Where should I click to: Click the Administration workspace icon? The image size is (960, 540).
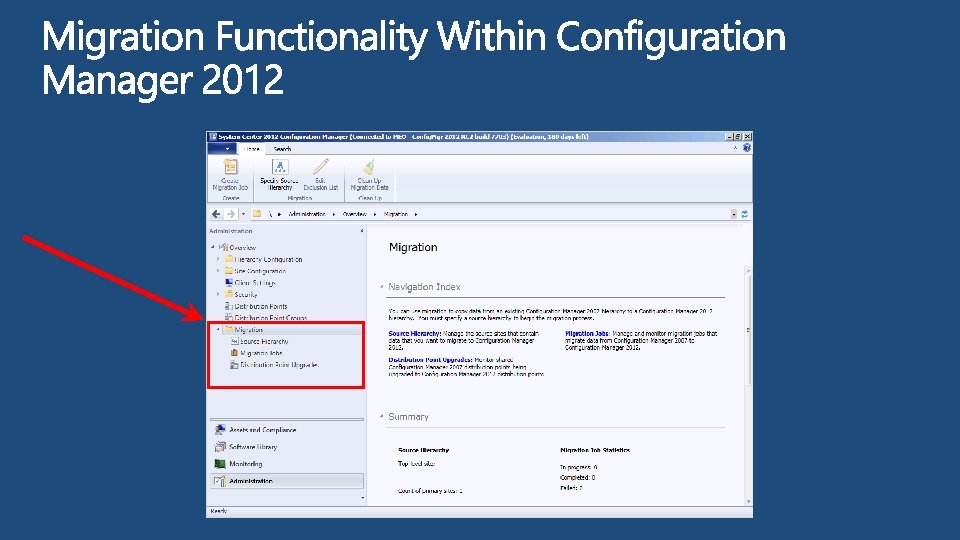pos(220,481)
